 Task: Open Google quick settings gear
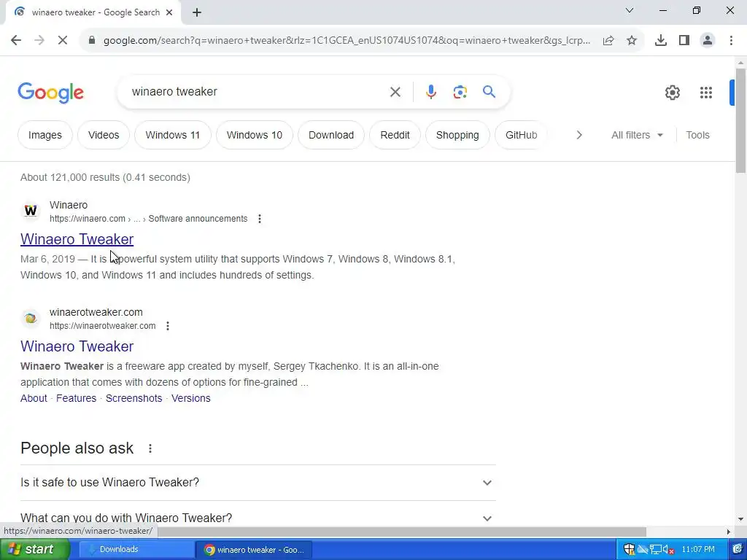click(x=672, y=93)
